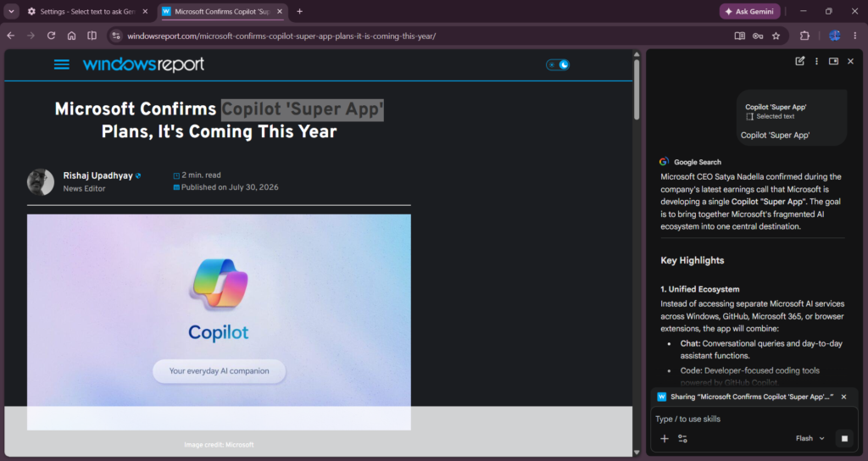Open Chrome three-dot main menu
Screen dimensions: 868x461
tap(854, 36)
